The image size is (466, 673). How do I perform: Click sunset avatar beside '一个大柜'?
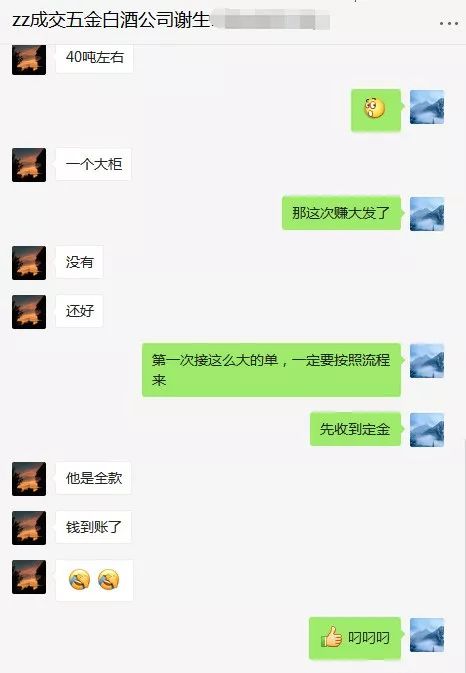click(29, 165)
